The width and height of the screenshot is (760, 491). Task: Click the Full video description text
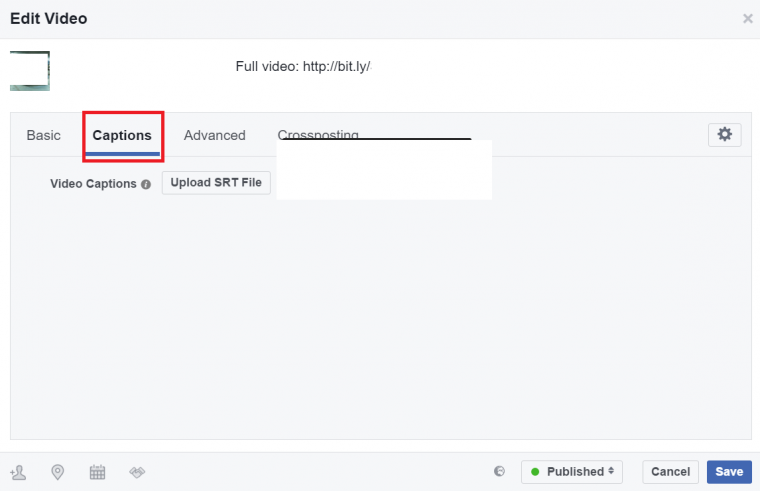click(x=303, y=66)
